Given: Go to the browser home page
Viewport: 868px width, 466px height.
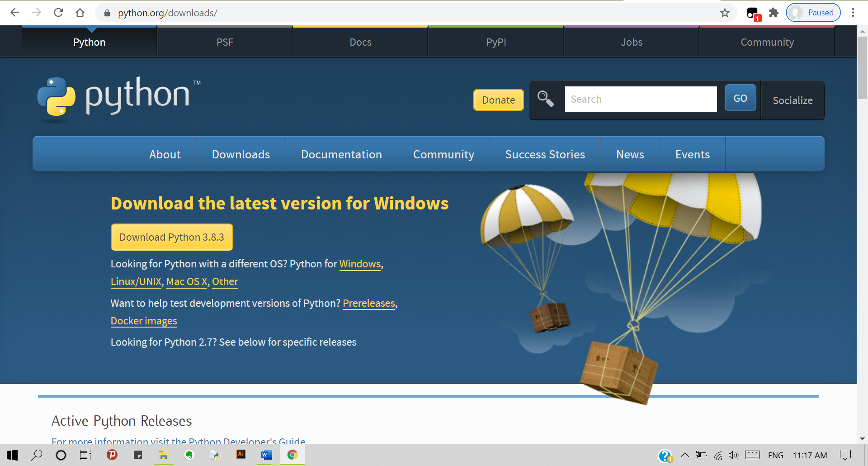Looking at the screenshot, I should [x=80, y=13].
